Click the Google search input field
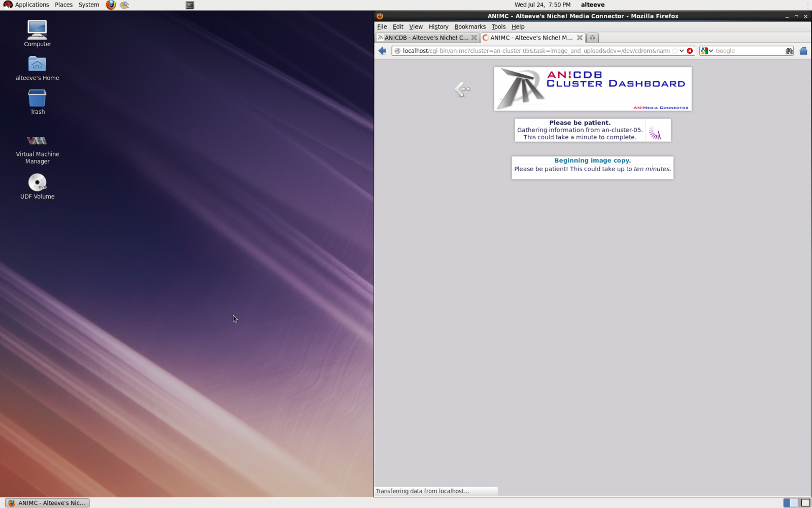Image resolution: width=812 pixels, height=508 pixels. click(x=748, y=51)
